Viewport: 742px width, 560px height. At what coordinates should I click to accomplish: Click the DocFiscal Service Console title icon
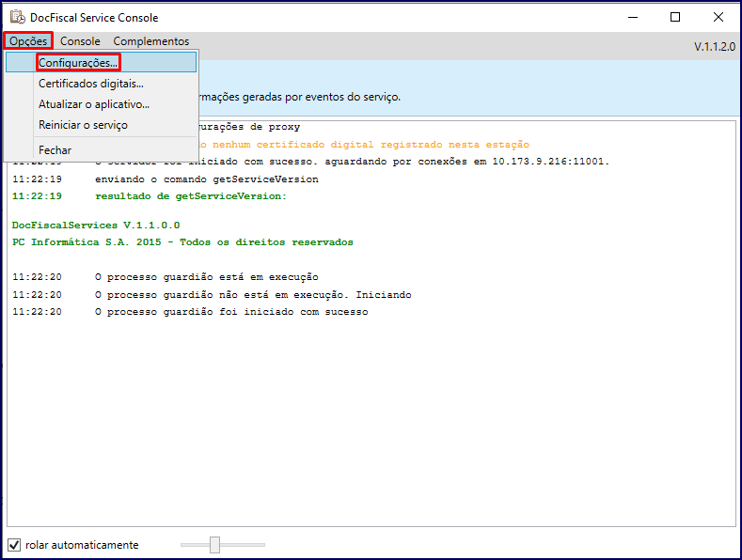[x=18, y=18]
